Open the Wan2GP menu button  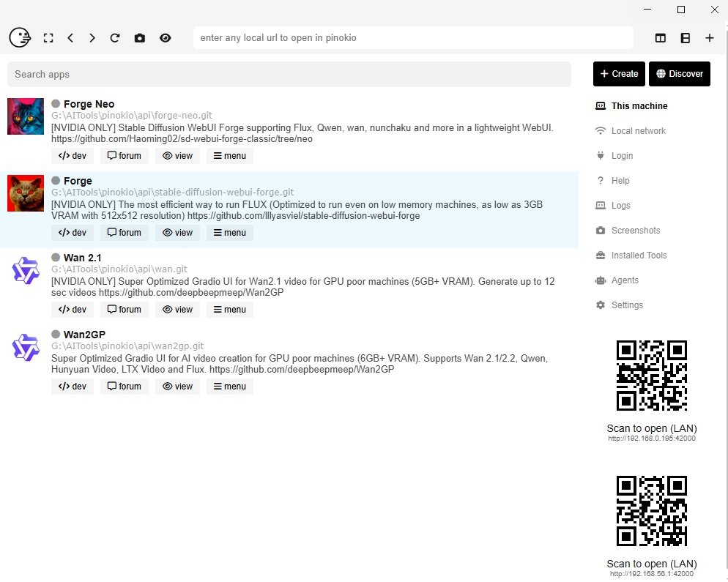[229, 387]
